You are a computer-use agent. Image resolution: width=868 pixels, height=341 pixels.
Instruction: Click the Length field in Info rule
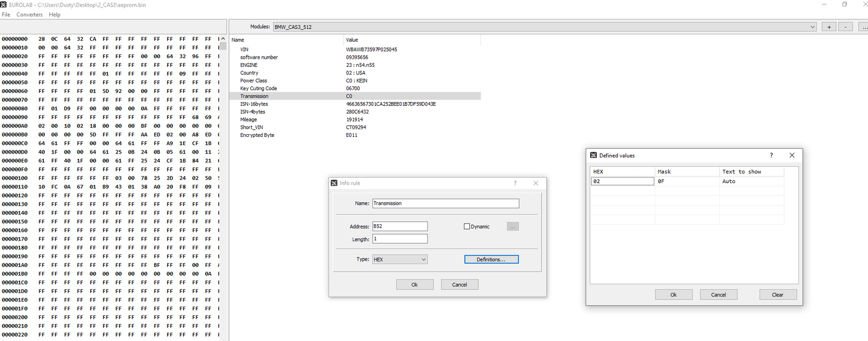coord(400,239)
